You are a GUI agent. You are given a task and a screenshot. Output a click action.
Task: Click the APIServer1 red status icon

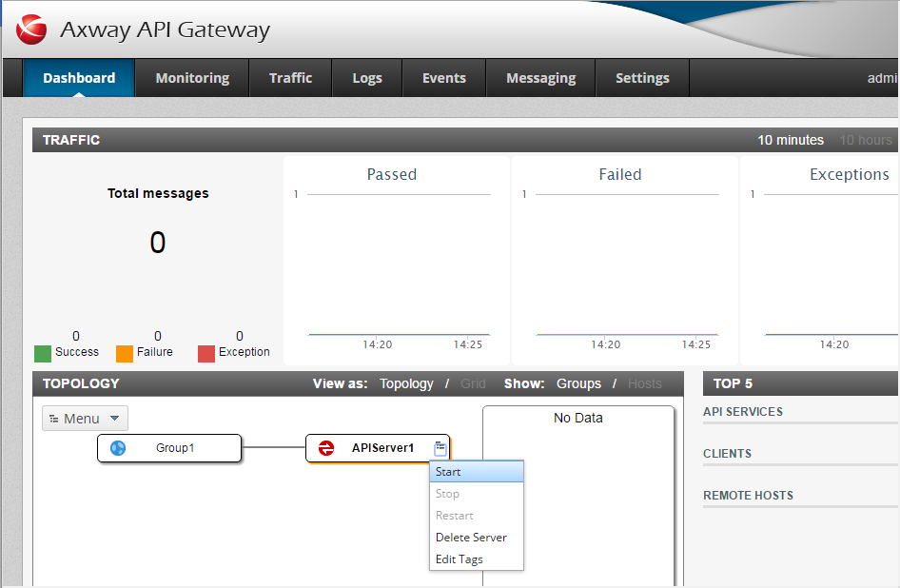point(326,448)
